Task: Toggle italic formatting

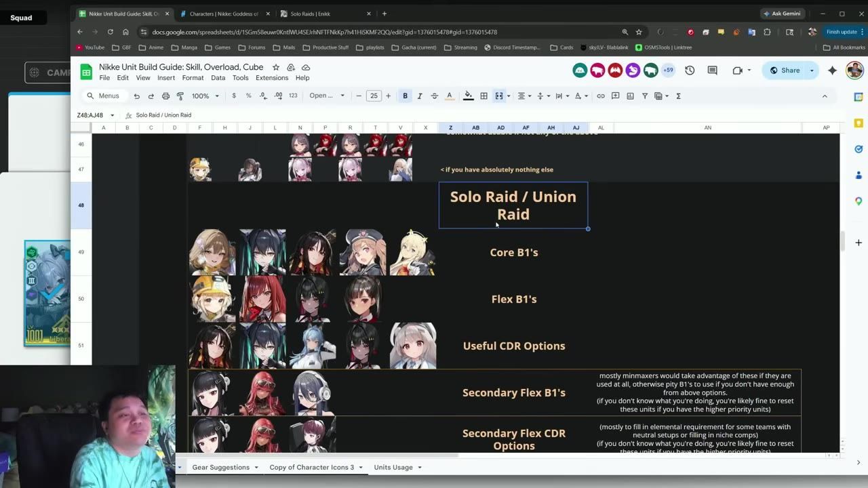Action: (420, 96)
